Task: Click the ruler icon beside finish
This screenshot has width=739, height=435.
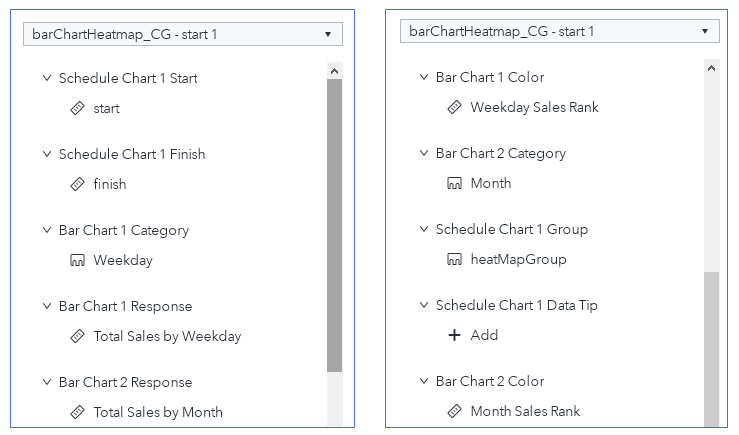Action: click(77, 184)
